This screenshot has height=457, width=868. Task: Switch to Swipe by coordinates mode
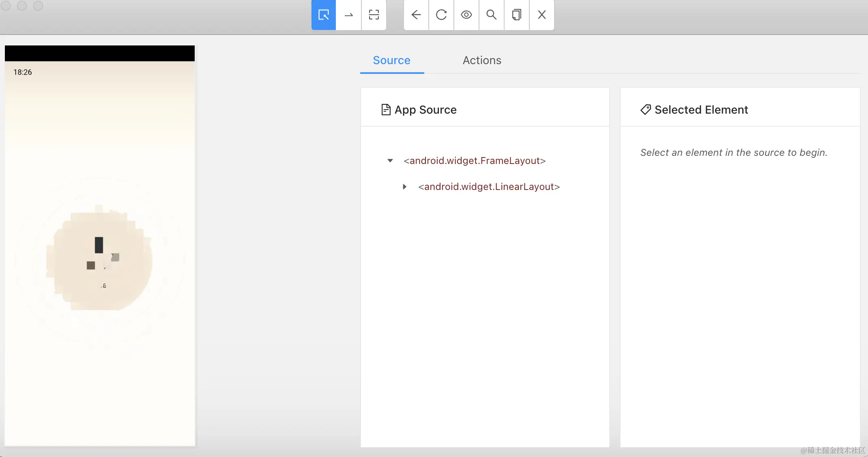pyautogui.click(x=348, y=15)
